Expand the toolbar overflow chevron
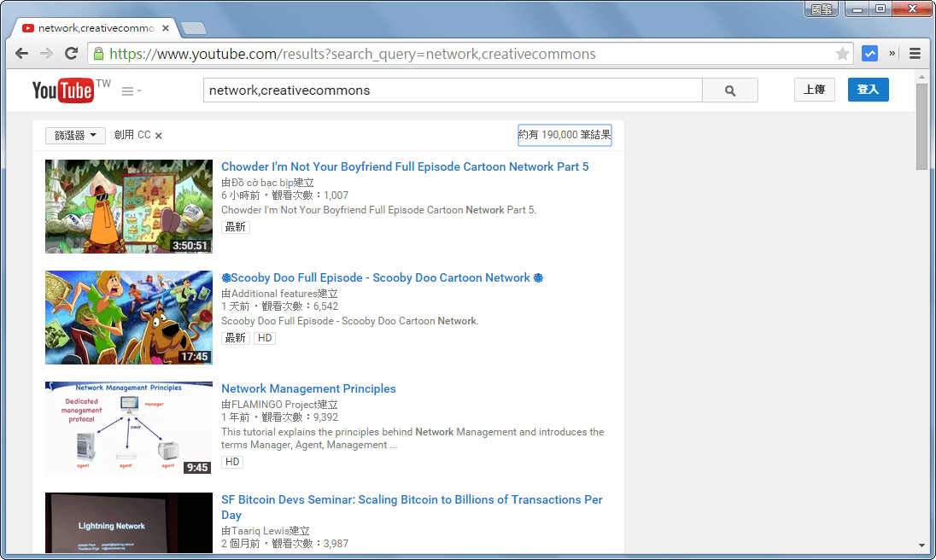Viewport: 936px width, 560px height. (x=892, y=53)
